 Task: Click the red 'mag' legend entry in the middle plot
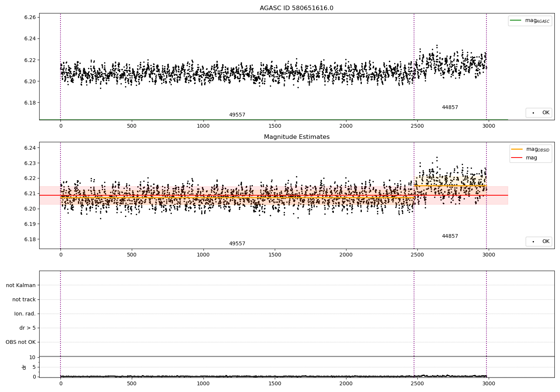coord(524,158)
